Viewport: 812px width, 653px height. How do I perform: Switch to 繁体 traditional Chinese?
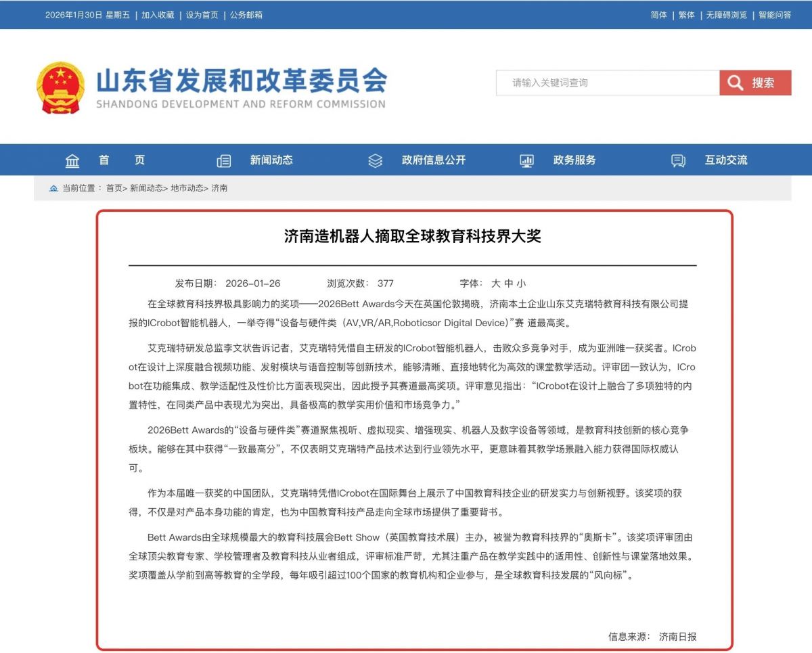pyautogui.click(x=686, y=15)
